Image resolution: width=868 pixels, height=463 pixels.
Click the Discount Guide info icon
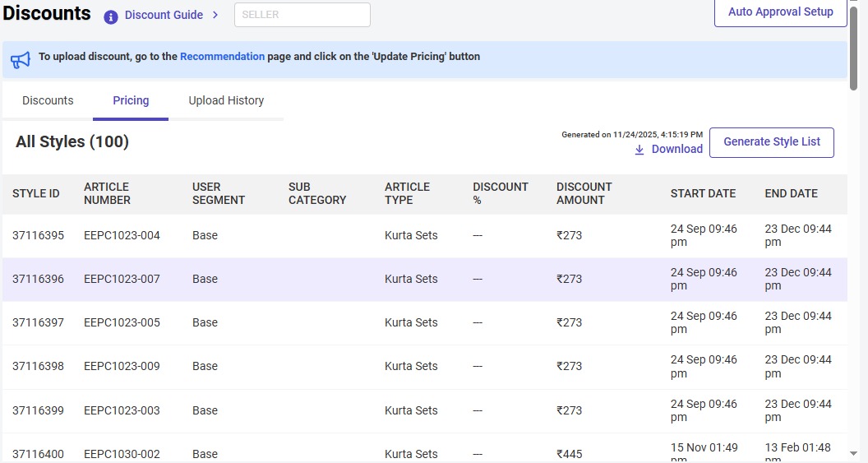(x=111, y=17)
